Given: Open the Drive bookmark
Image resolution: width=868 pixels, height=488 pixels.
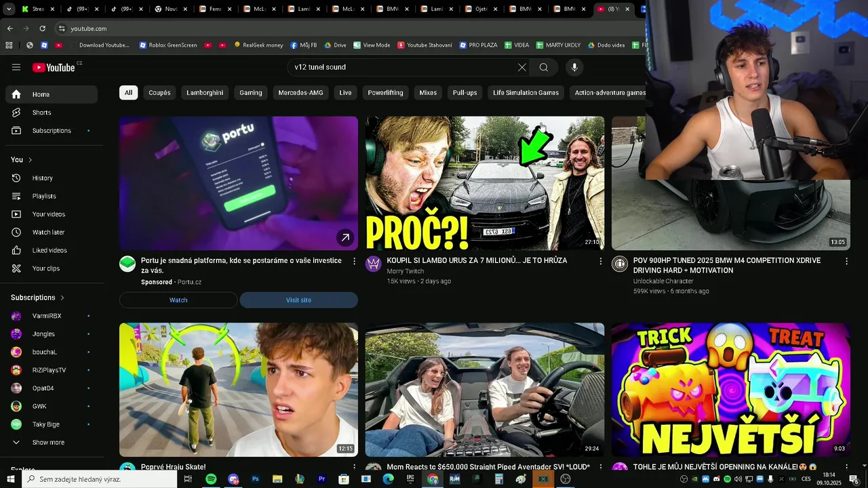Looking at the screenshot, I should [335, 45].
